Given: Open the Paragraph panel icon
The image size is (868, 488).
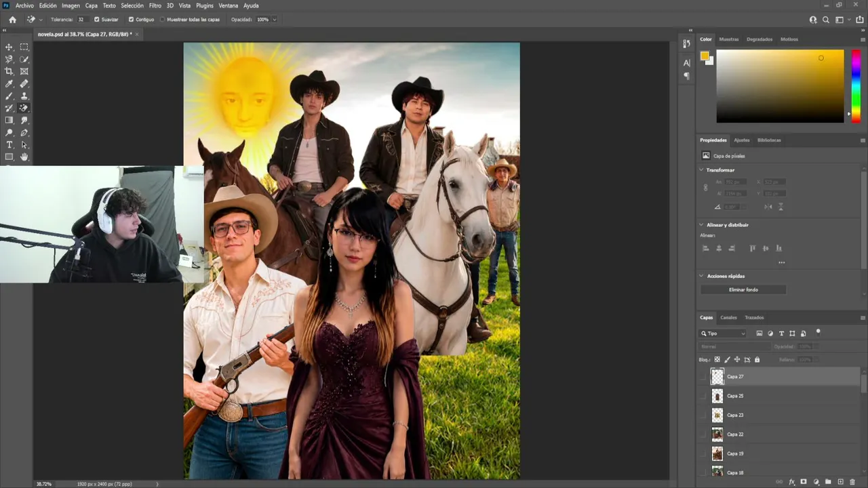Looking at the screenshot, I should 686,76.
